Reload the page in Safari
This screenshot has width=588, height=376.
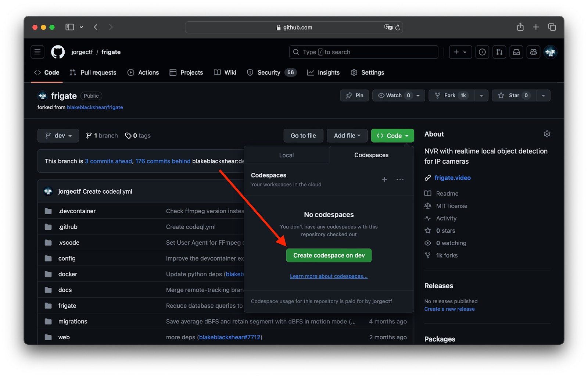pos(398,28)
